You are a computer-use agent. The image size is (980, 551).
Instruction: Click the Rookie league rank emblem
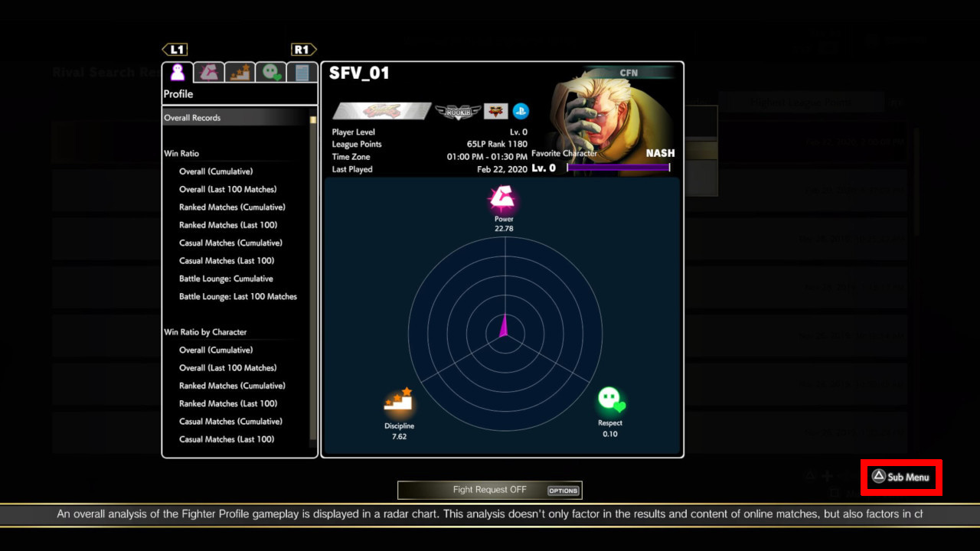pos(458,112)
